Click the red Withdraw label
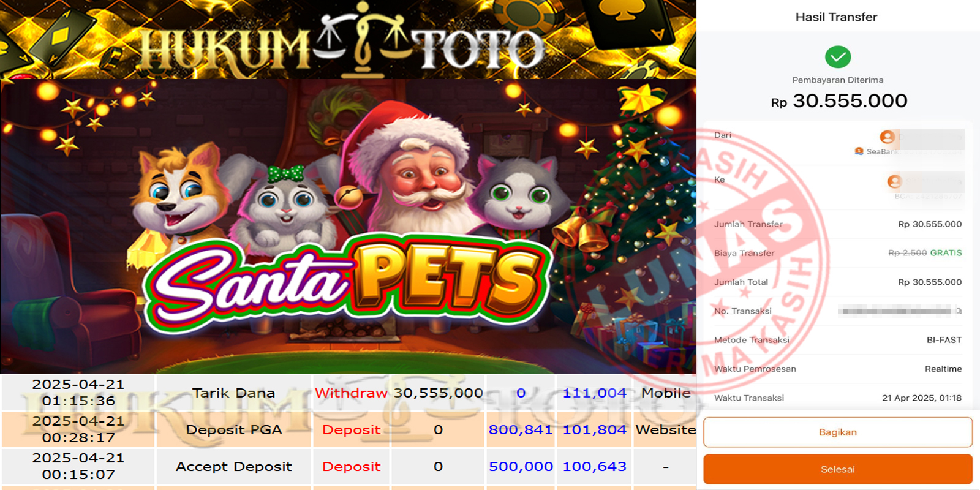This screenshot has width=980, height=490. coord(351,393)
